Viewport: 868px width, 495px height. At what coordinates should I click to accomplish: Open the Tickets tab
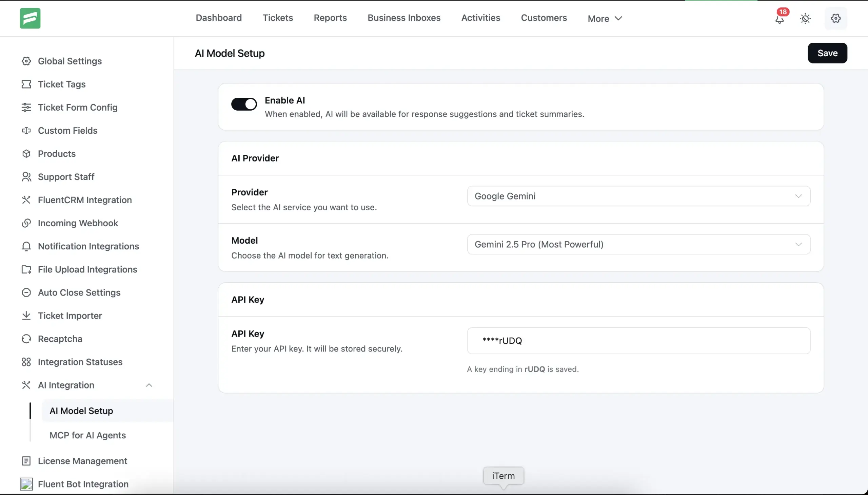pyautogui.click(x=278, y=18)
